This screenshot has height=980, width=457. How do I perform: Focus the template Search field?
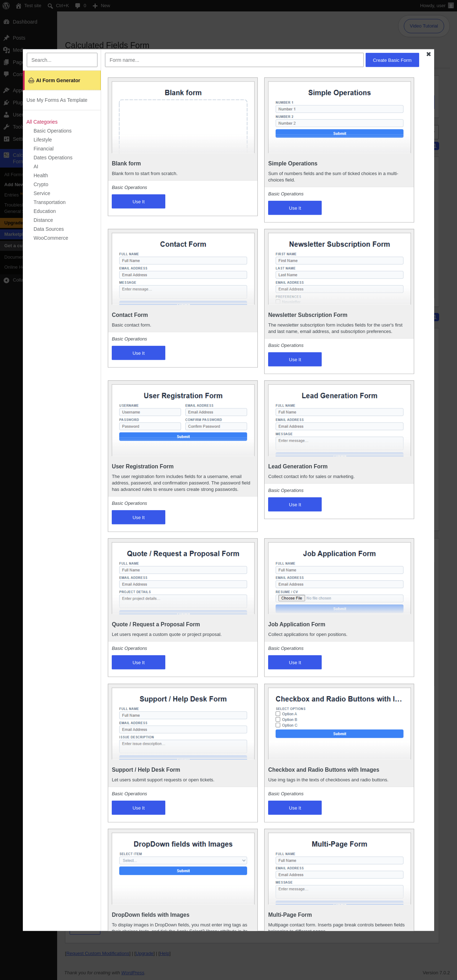pyautogui.click(x=62, y=60)
